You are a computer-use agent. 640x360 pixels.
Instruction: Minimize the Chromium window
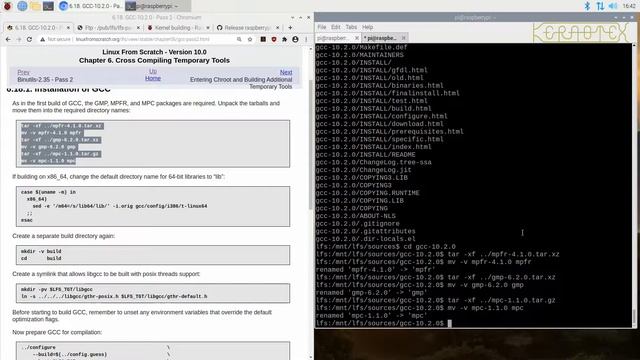(x=293, y=18)
